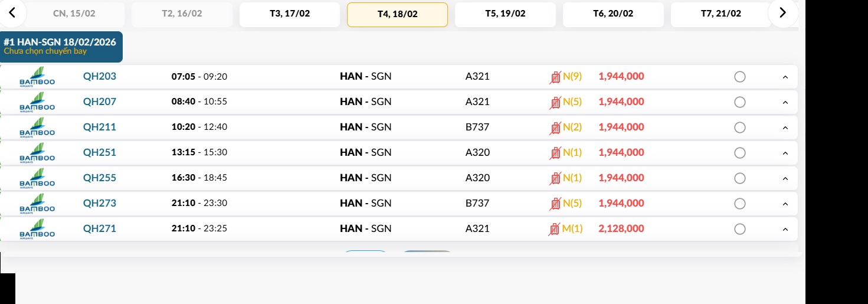Click the no-baggage icon on flight QH211
The image size is (868, 304).
coord(555,128)
